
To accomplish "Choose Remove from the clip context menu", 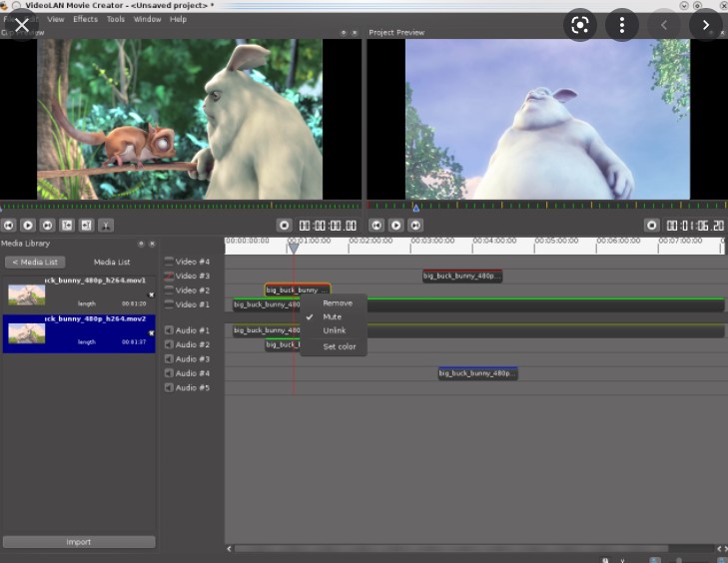I will (x=334, y=303).
